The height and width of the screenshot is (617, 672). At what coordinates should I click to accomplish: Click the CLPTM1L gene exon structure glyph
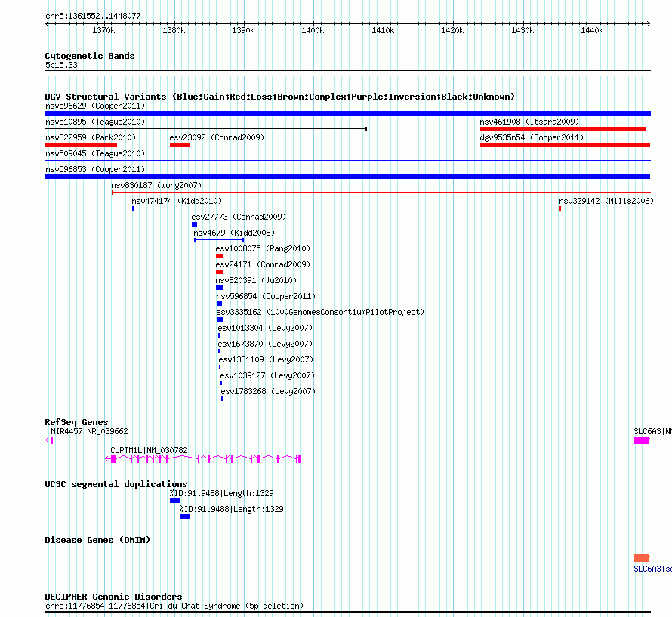(202, 459)
